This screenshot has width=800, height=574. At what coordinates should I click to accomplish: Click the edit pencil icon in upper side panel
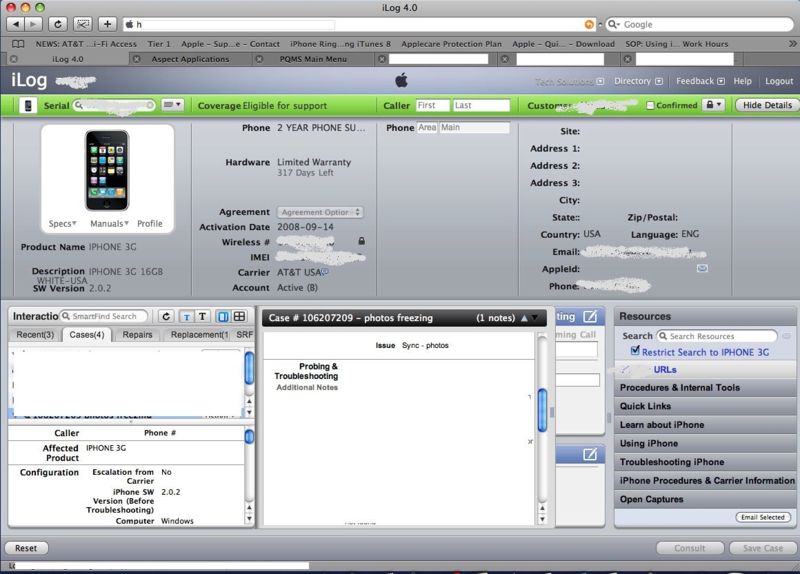(x=590, y=316)
